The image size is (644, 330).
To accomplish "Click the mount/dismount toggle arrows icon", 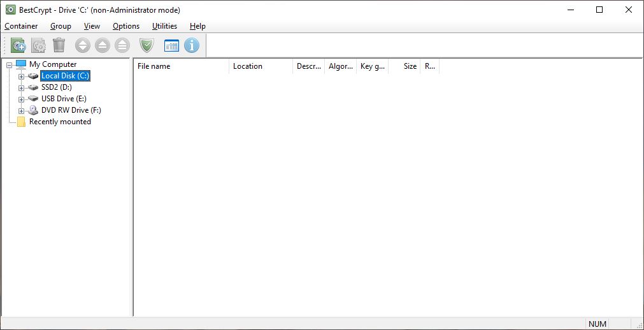I will [83, 45].
